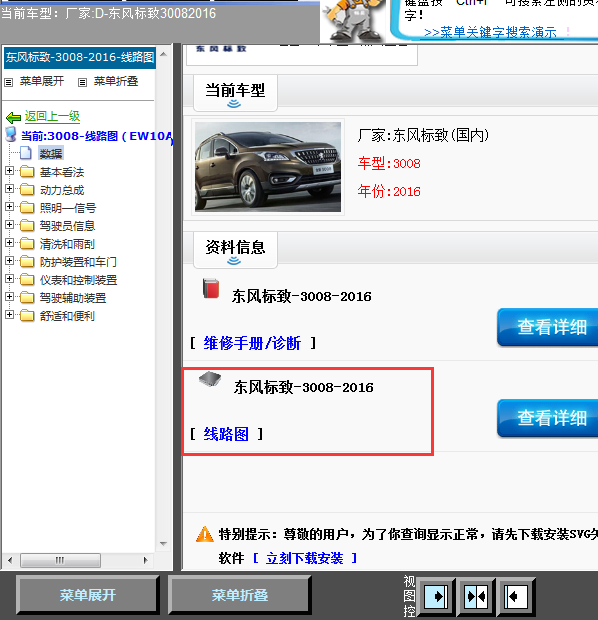
Task: Click the bottom 菜单展开 button
Action: coord(87,595)
